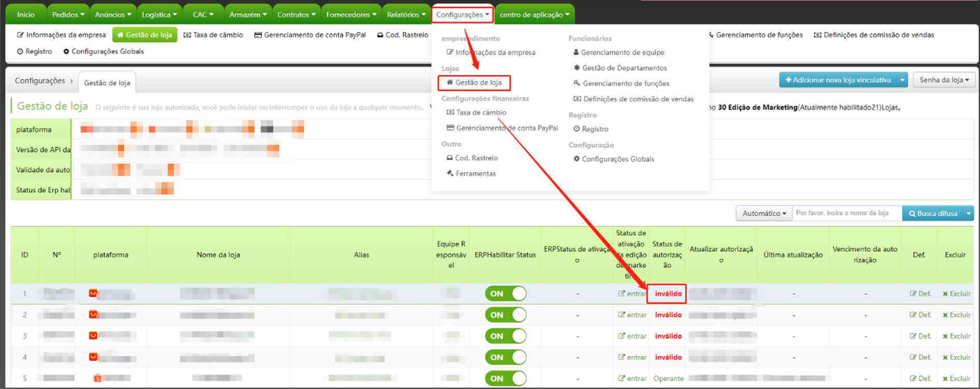Image resolution: width=980 pixels, height=389 pixels.
Task: Disable ERP switch for store row 3
Action: (505, 336)
